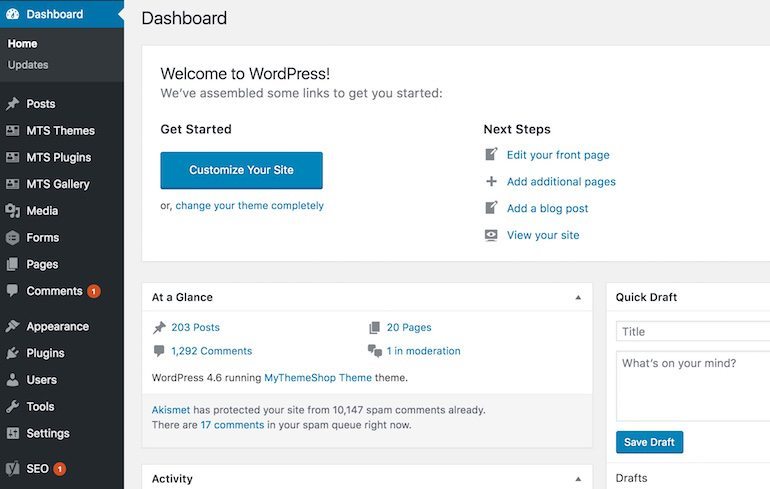This screenshot has height=489, width=770.
Task: Open the 1 in moderation link
Action: point(423,351)
